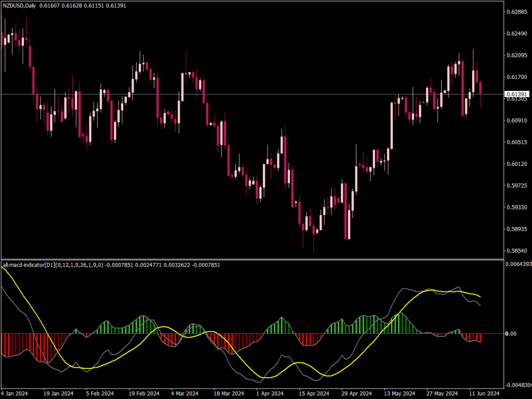The image size is (532, 399).
Task: Click the tall bullish candle near 13 May
Action: click(x=391, y=130)
